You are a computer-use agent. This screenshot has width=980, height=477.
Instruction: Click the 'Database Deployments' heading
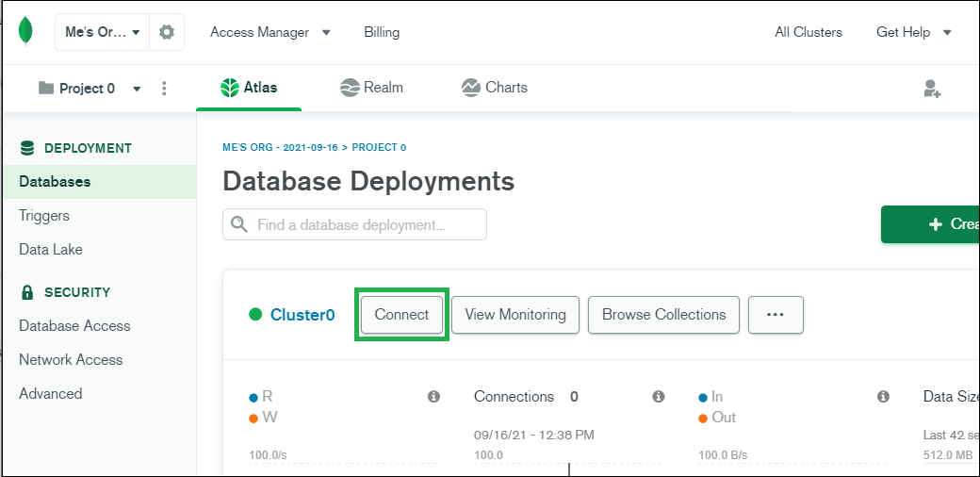[x=368, y=181]
